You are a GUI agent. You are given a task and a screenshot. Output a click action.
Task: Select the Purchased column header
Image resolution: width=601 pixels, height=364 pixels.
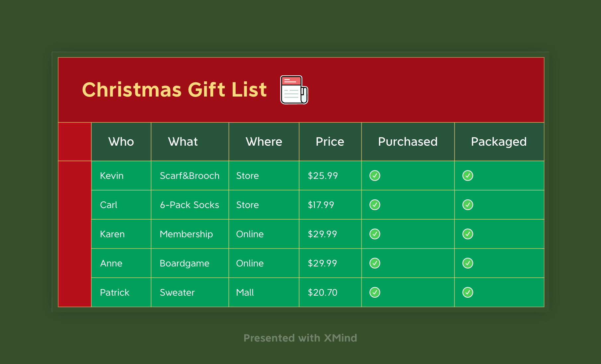click(408, 142)
